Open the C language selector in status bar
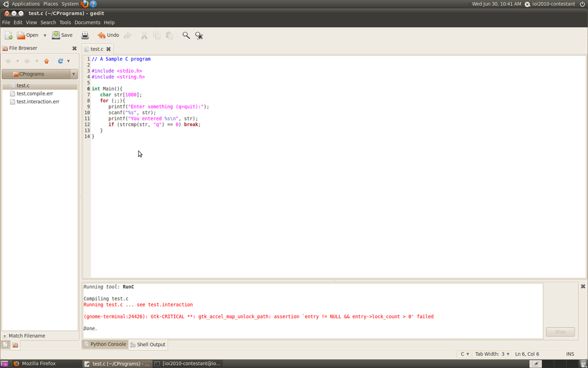The image size is (588, 368). pos(464,354)
